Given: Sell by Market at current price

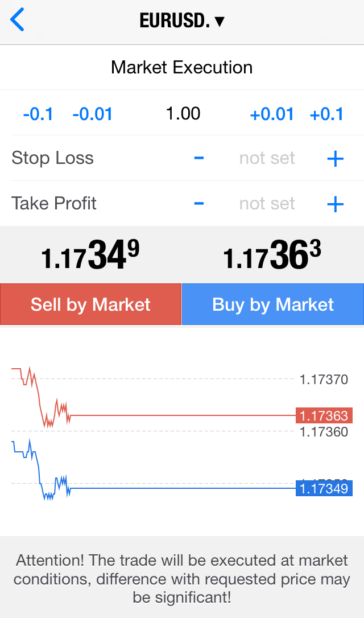Looking at the screenshot, I should point(90,304).
